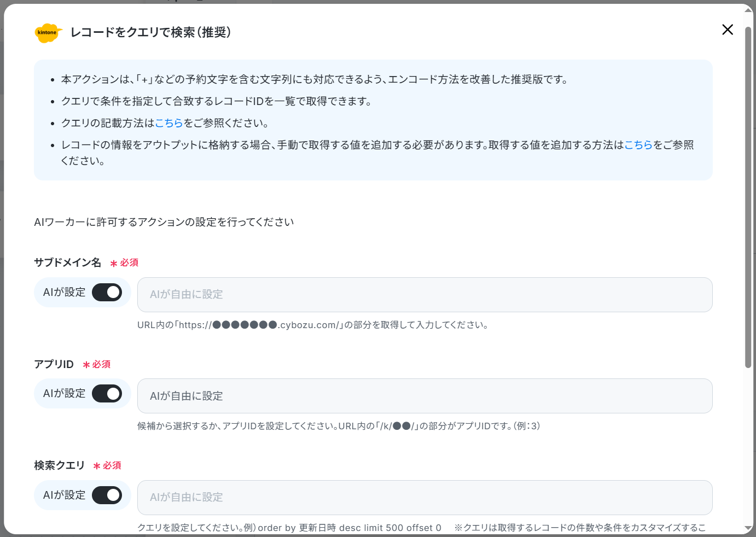The height and width of the screenshot is (537, 756).
Task: Click the scrollbar down arrow
Action: (x=748, y=528)
